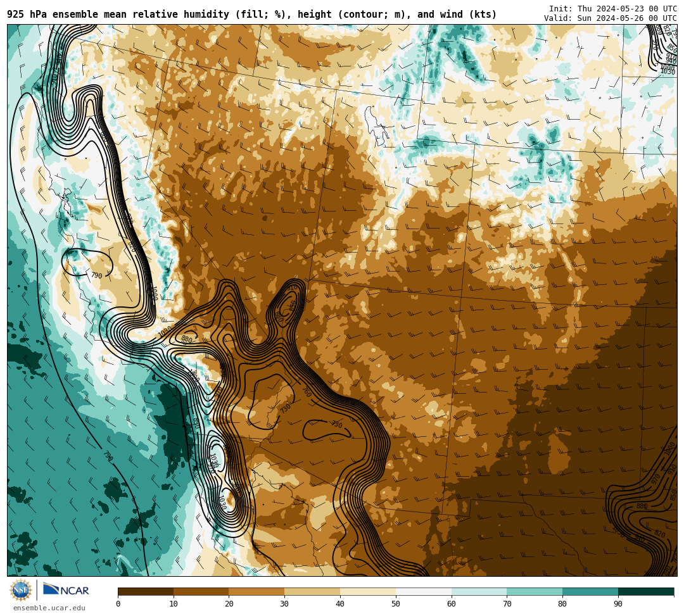Screen dimensions: 684x616
Task: Click the 10-20 brown colorbar segment
Action: point(201,591)
